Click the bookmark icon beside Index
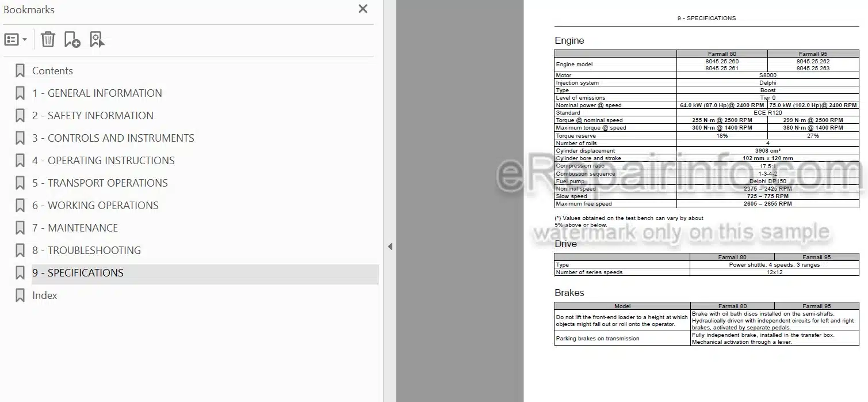This screenshot has height=402, width=868. click(x=20, y=295)
